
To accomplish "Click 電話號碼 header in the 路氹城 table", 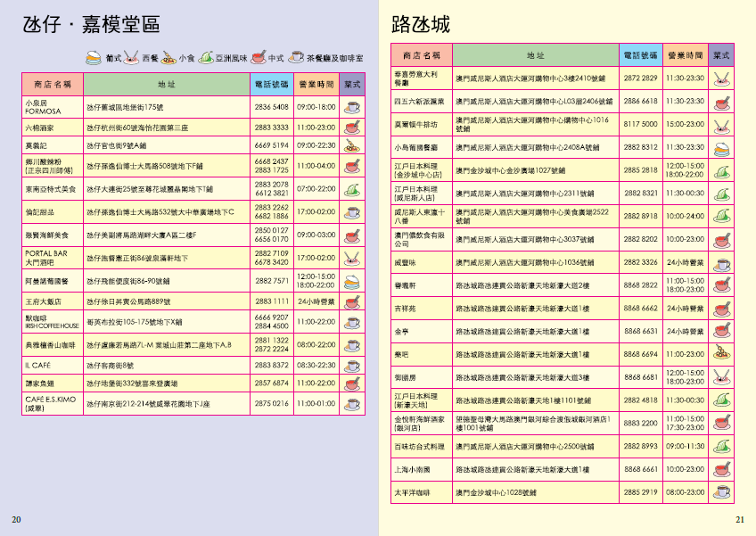I will 640,55.
